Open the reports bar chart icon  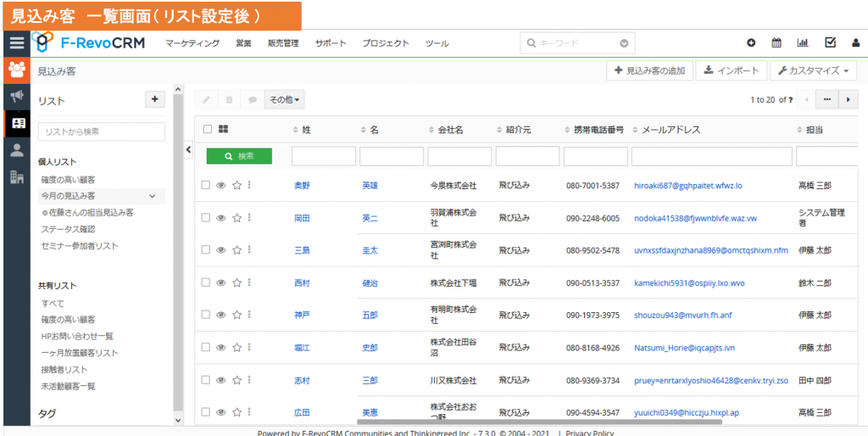pos(802,43)
